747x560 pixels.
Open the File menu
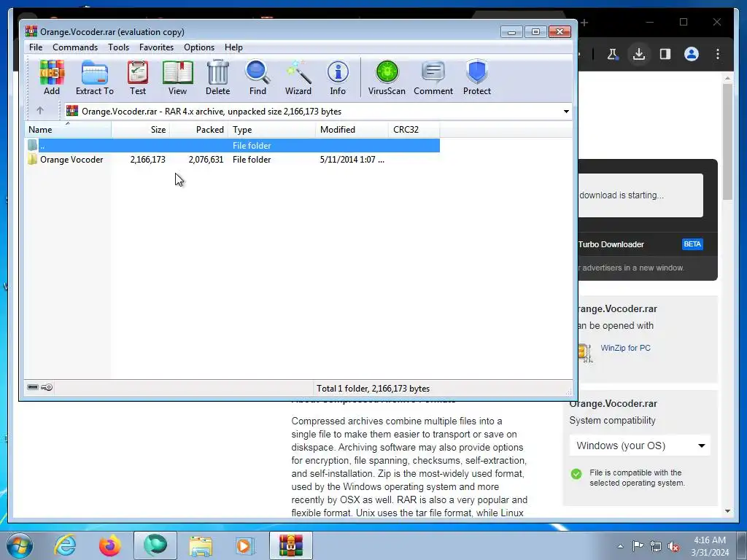pos(36,47)
